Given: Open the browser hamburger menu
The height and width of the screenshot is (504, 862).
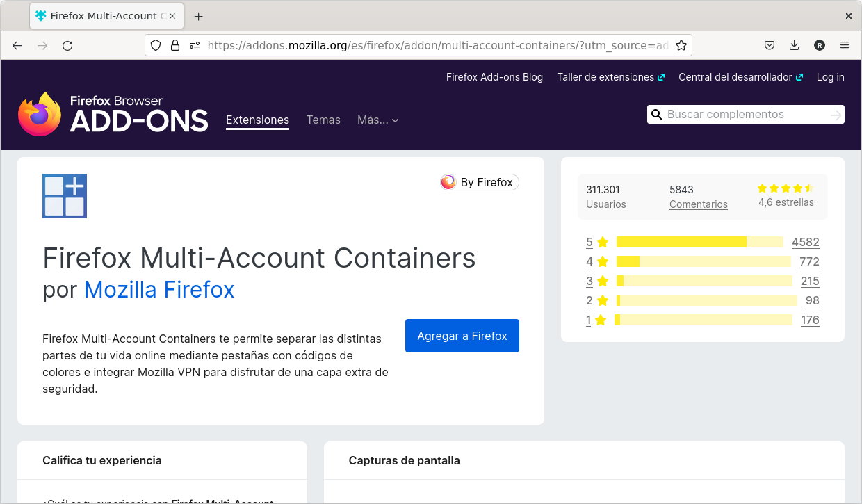Looking at the screenshot, I should click(x=845, y=45).
